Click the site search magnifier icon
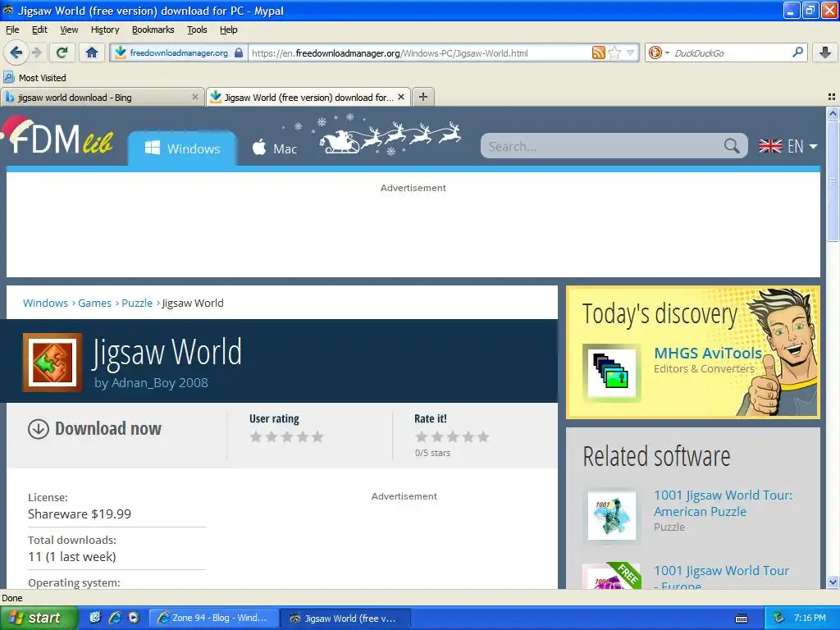This screenshot has width=840, height=630. tap(732, 146)
